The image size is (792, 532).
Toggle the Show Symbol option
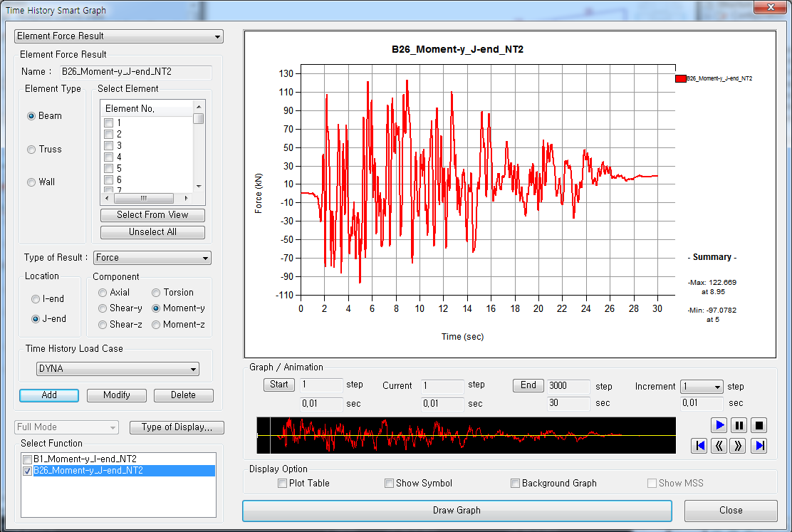click(x=390, y=484)
